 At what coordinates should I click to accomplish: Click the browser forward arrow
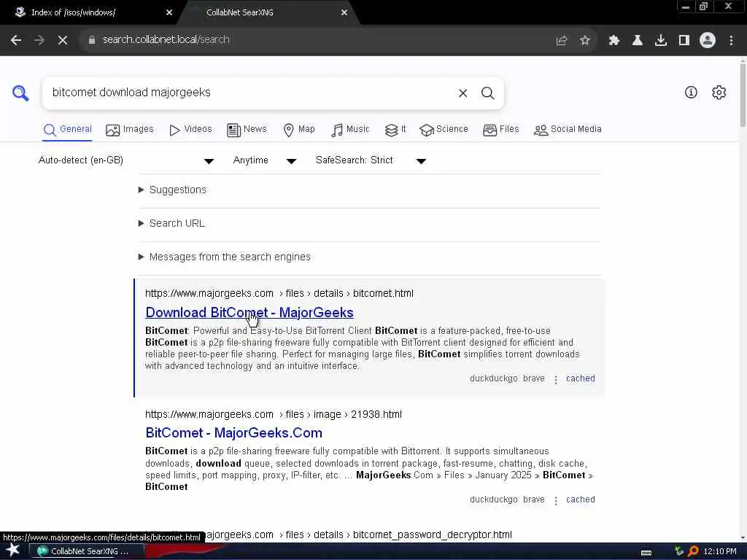(x=39, y=40)
